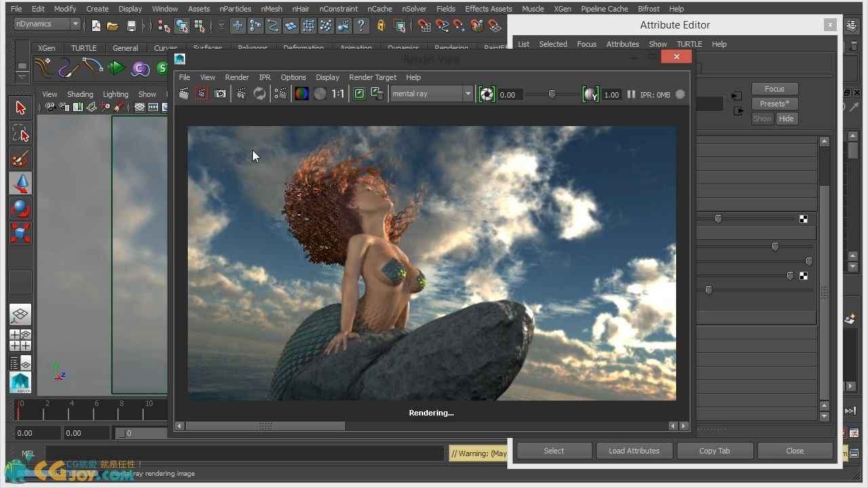Activate the Move tool cone icon

coord(20,183)
